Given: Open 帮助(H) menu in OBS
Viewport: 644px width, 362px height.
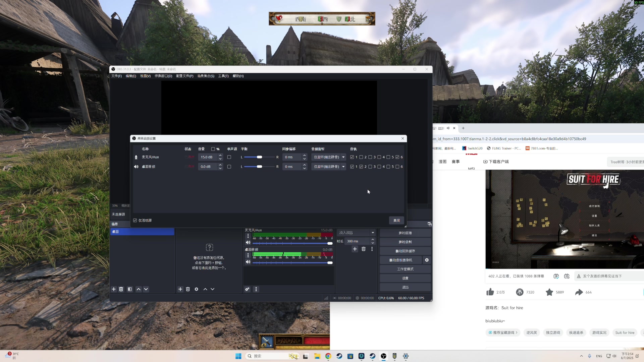Looking at the screenshot, I should pos(238,76).
